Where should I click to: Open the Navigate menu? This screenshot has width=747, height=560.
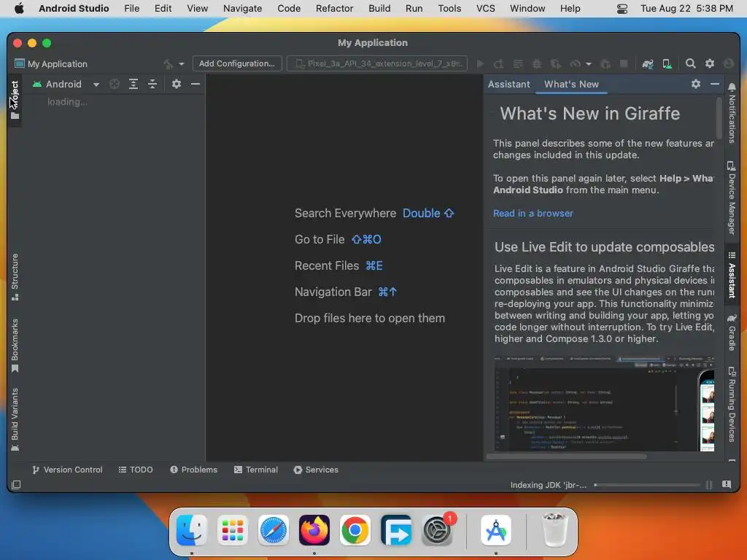(242, 8)
